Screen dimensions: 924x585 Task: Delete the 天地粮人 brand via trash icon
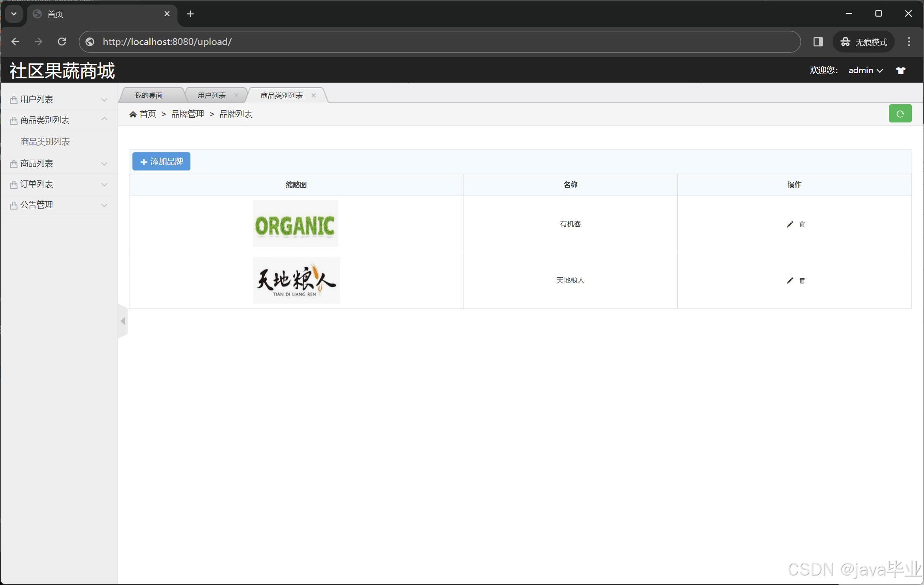pos(802,280)
